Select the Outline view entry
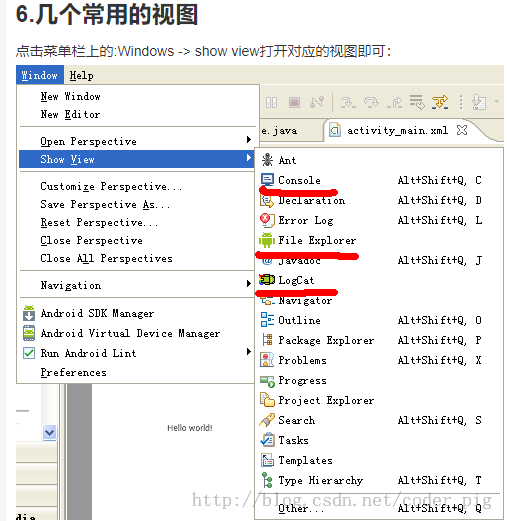This screenshot has width=507, height=521. click(x=378, y=320)
